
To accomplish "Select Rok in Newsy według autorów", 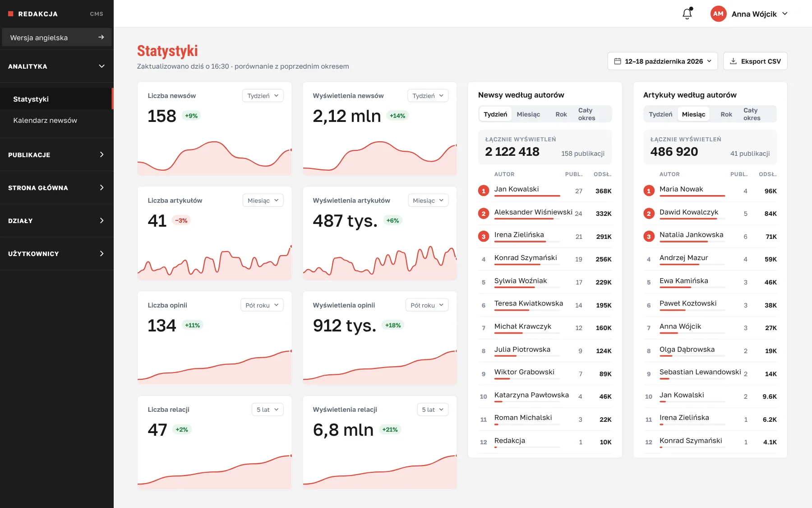I will (x=561, y=114).
